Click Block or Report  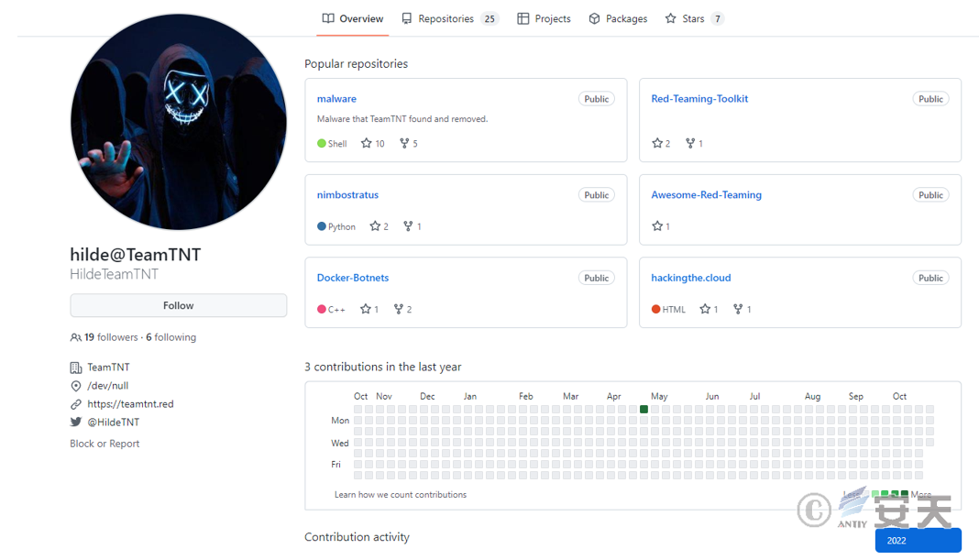(104, 444)
